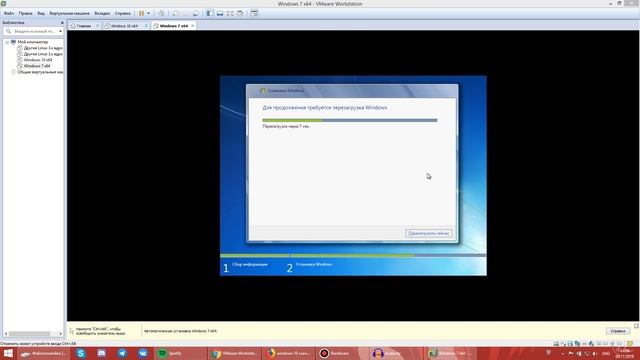Screen dimensions: 640x360
Task: Open power options dropdown next to pause
Action: click(x=148, y=13)
